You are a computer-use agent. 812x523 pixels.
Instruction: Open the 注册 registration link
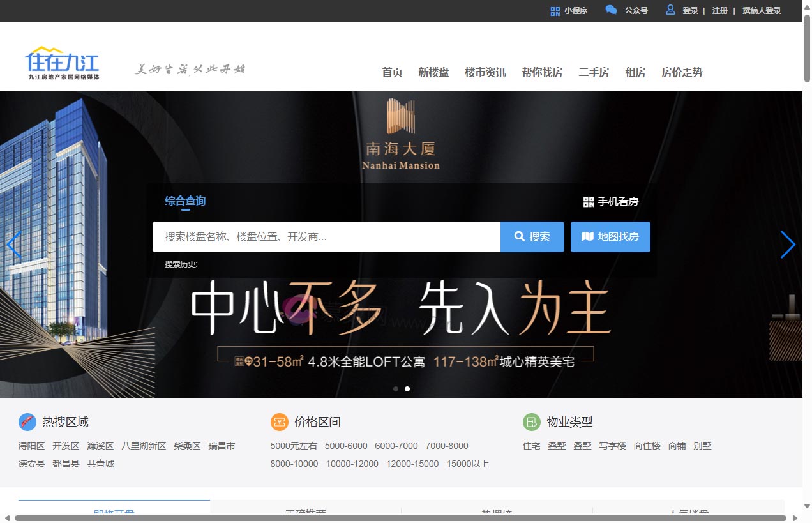[720, 11]
